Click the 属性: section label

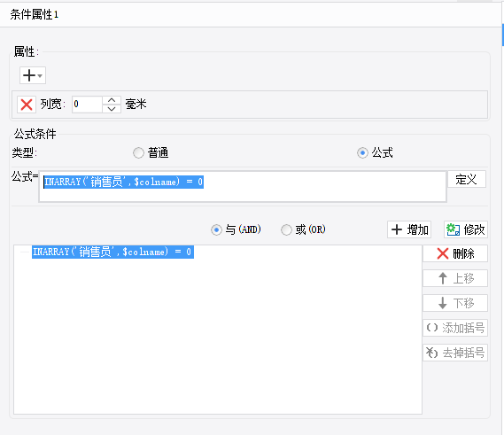26,51
